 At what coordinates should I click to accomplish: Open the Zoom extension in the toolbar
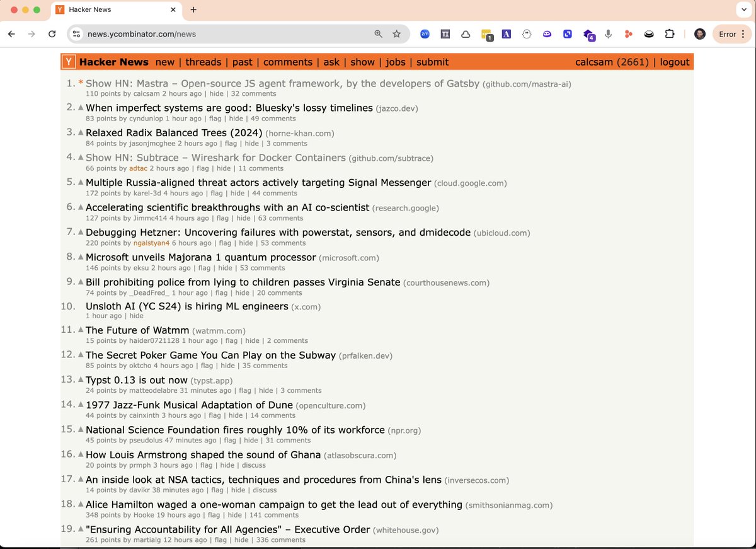click(x=425, y=34)
